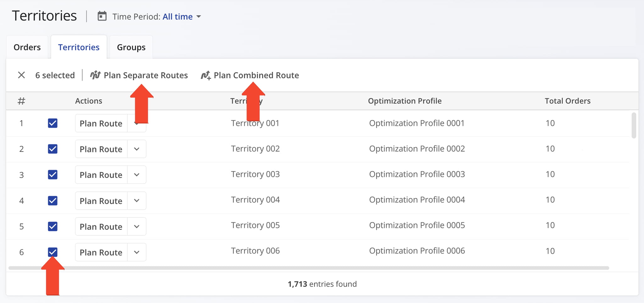
Task: Switch to the Orders tab
Action: (27, 47)
